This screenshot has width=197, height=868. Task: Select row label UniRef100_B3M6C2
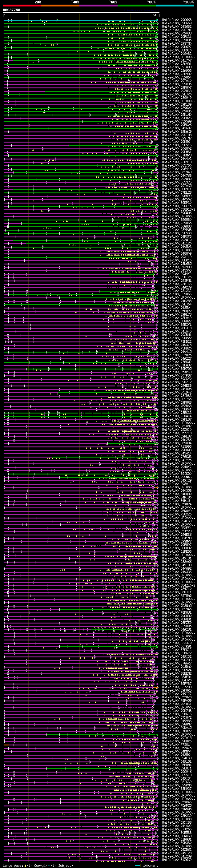[x=177, y=653]
